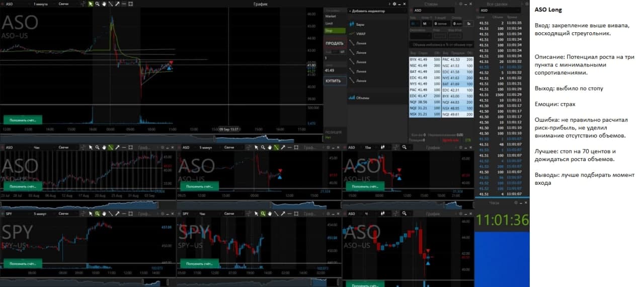Click the КУПИТЬ buy button
The height and width of the screenshot is (287, 644).
[334, 81]
